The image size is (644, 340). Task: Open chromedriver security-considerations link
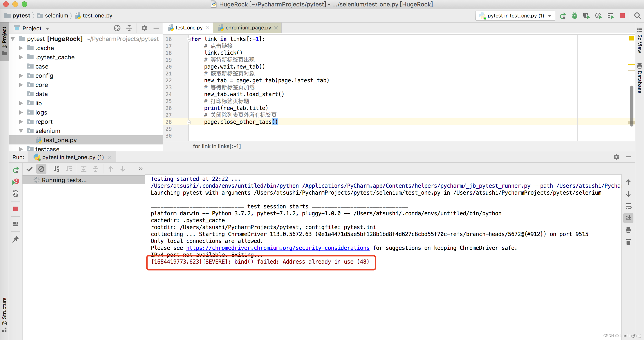pos(277,248)
